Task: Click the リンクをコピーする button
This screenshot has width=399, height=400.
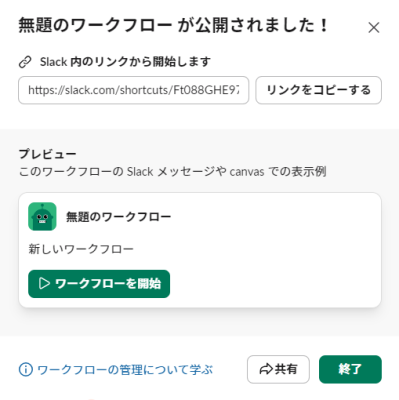Action: point(318,90)
